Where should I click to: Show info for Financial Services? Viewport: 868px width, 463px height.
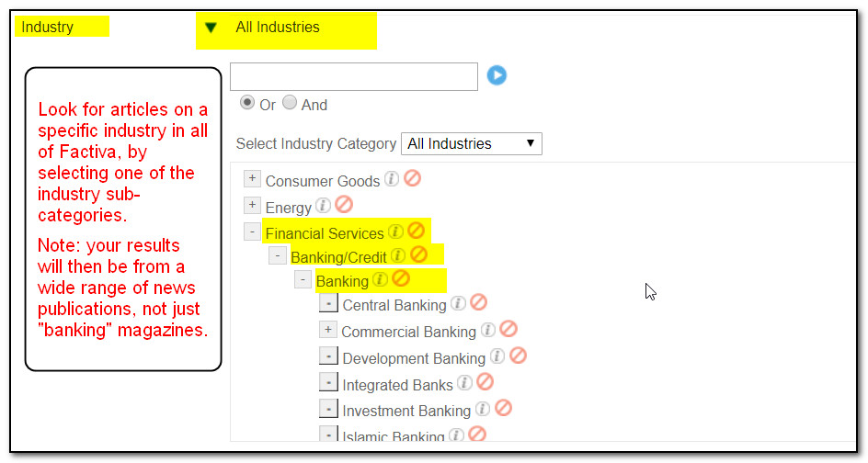(395, 231)
